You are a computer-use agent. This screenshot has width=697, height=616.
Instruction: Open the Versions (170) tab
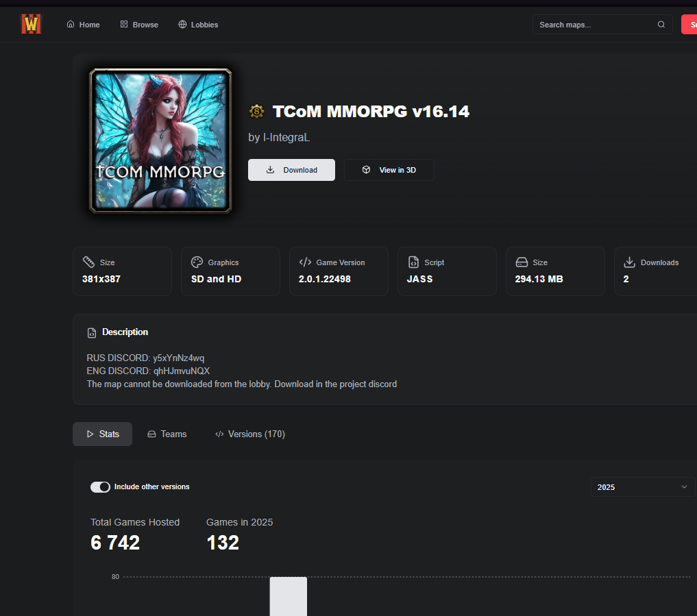point(250,434)
